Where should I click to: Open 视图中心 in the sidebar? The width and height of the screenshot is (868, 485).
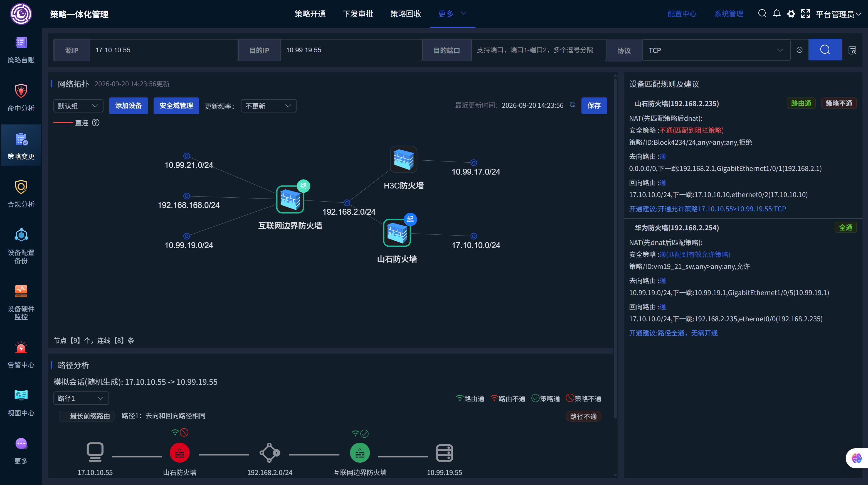21,403
